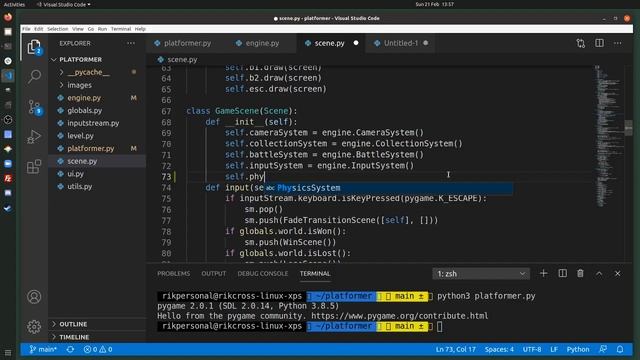Click main branch indicator in status bar

42,349
